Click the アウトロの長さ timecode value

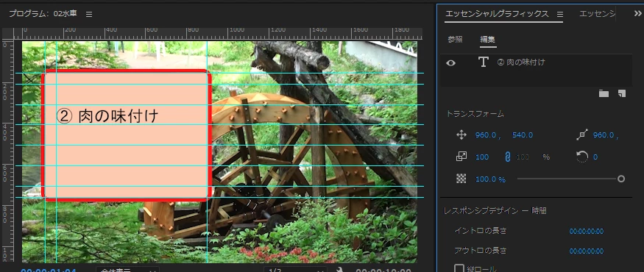tap(586, 251)
